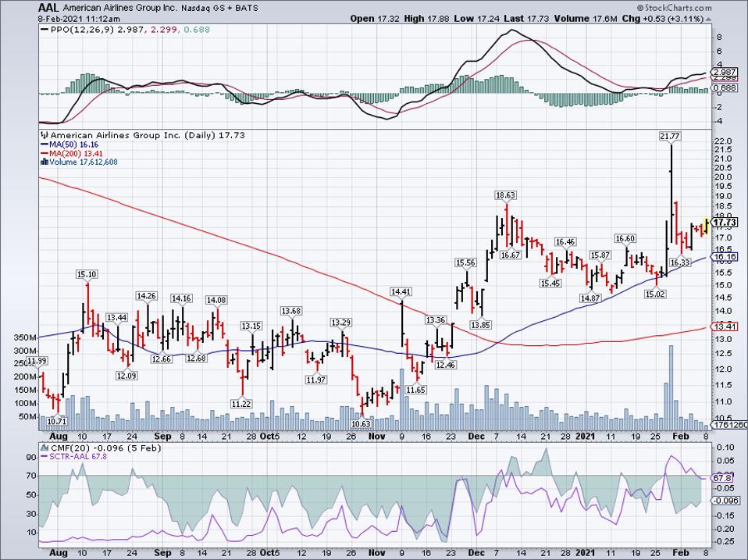Click the 21.77 peak price annotation
Image resolution: width=748 pixels, height=560 pixels.
tap(670, 137)
